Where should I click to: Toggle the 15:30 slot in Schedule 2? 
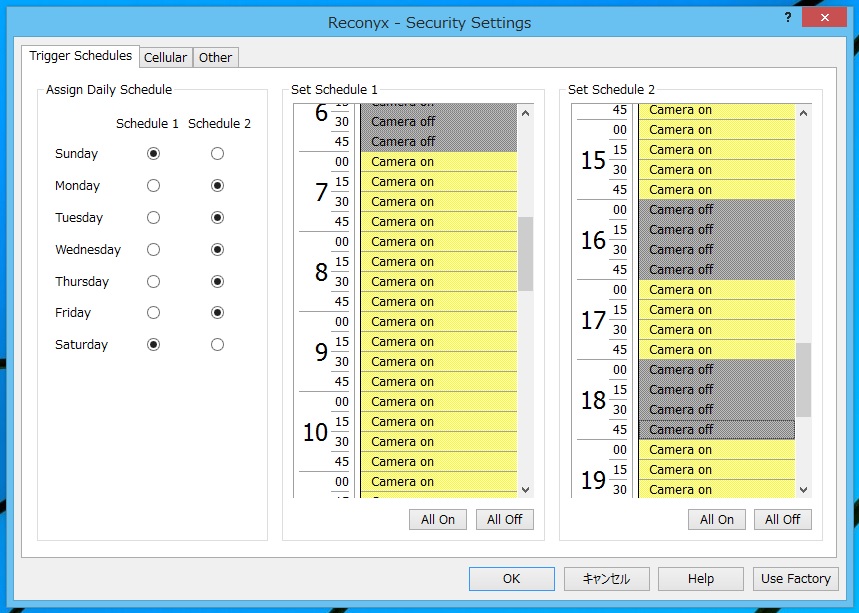[717, 170]
